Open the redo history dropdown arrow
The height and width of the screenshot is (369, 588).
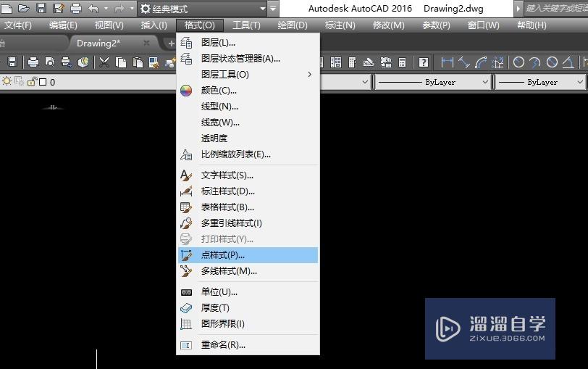(x=132, y=8)
